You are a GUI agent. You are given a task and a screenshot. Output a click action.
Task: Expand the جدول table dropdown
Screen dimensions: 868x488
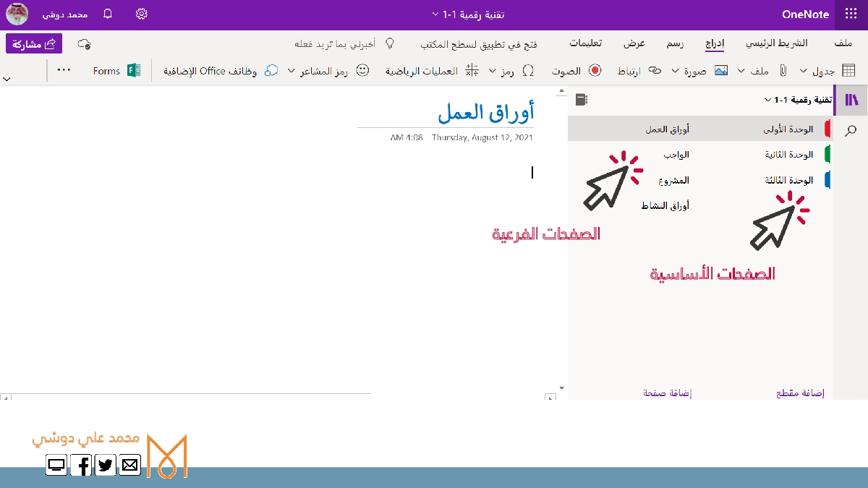pyautogui.click(x=804, y=71)
